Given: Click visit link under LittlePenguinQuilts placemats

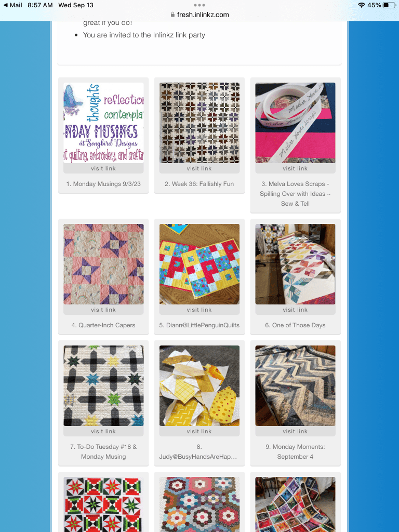Looking at the screenshot, I should point(199,310).
